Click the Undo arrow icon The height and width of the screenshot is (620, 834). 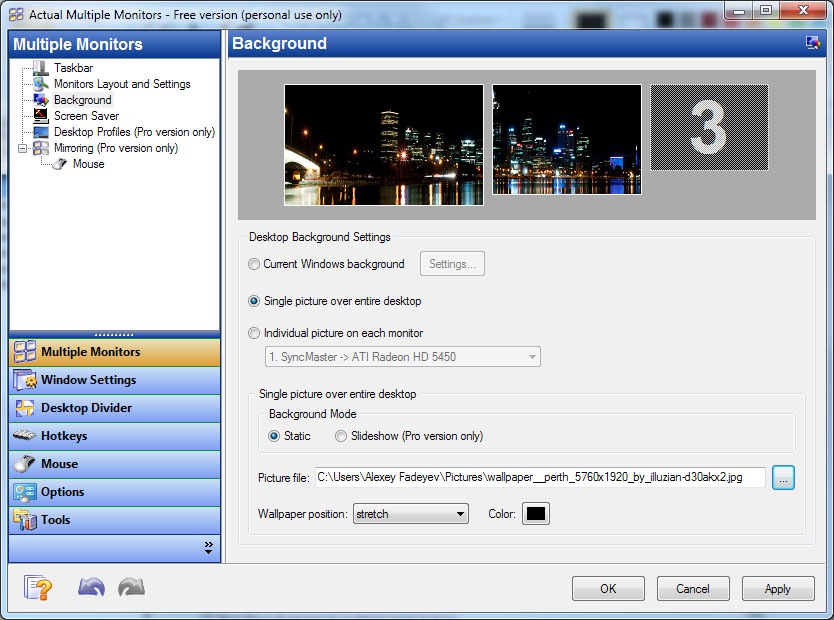click(x=91, y=588)
